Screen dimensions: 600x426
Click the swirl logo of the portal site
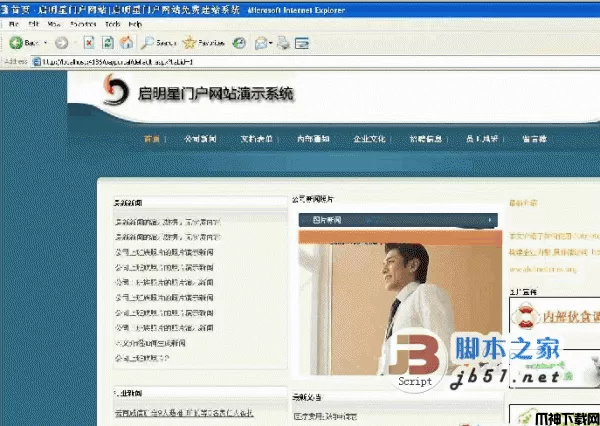click(116, 90)
